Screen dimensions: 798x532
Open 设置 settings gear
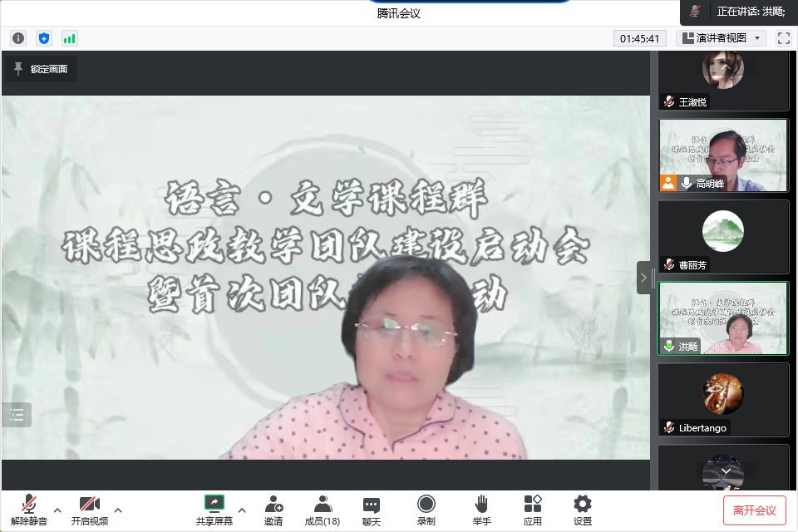coord(583,510)
